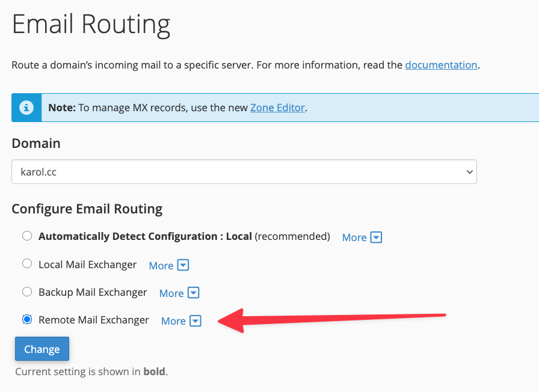Click the Local Mail Exchanger label text

[87, 265]
